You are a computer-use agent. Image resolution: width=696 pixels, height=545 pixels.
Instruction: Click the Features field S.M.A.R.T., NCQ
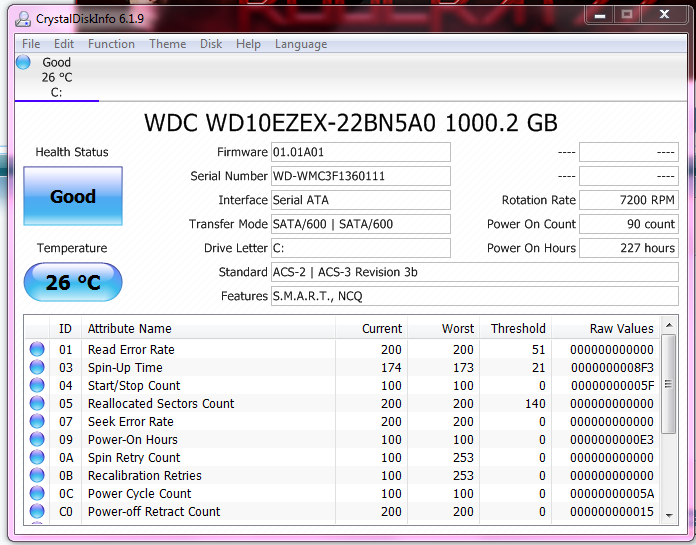point(475,296)
